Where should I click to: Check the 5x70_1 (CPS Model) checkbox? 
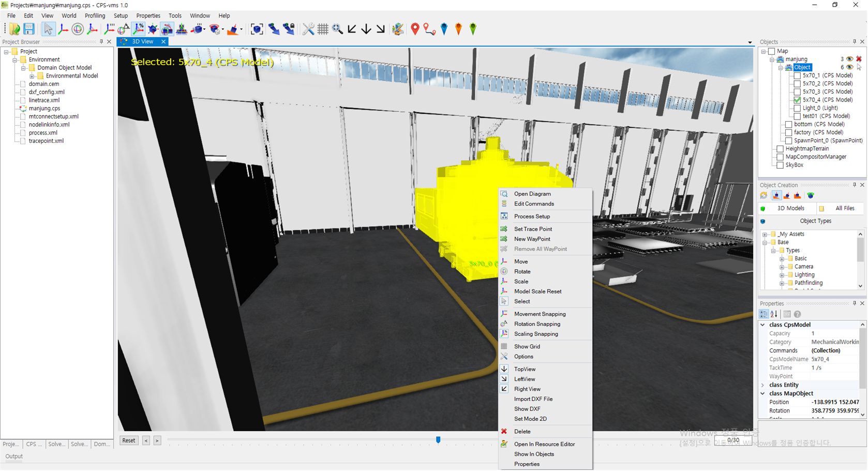(797, 76)
